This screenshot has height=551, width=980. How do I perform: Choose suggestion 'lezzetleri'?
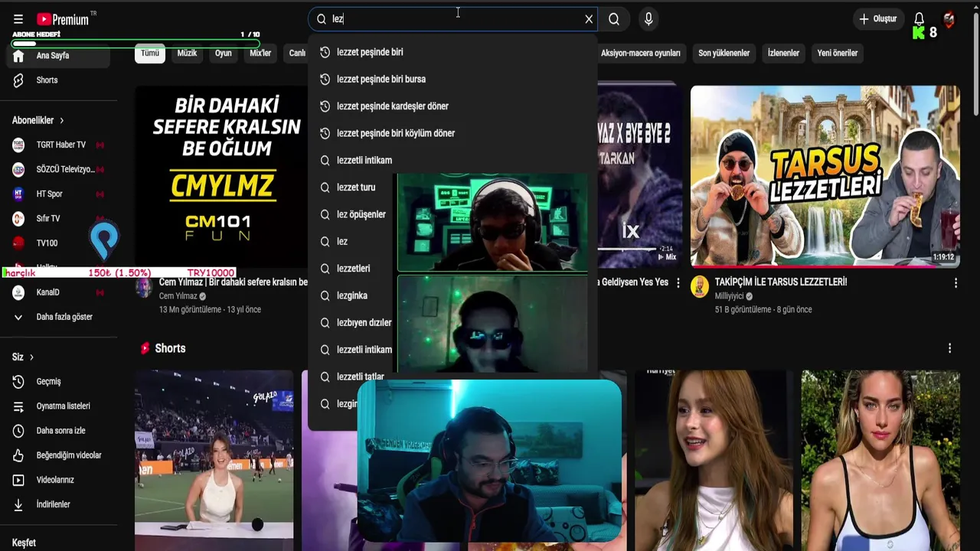(x=353, y=269)
